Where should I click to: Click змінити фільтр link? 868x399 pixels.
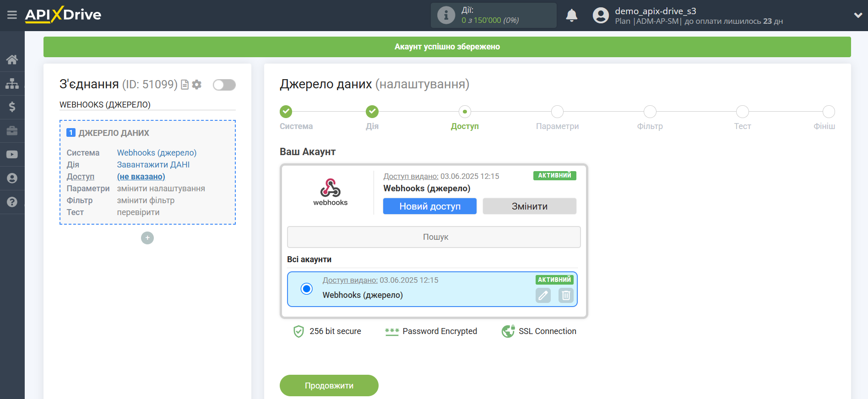146,200
